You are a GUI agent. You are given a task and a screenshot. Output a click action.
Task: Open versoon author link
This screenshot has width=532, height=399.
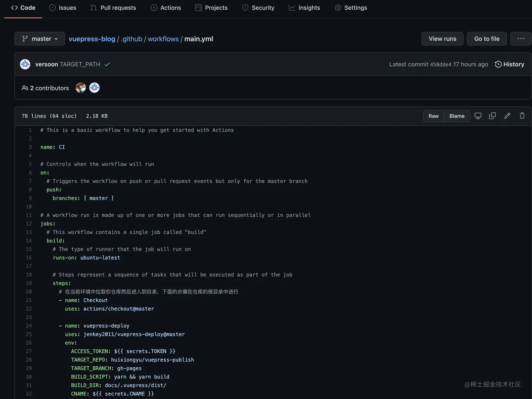(46, 64)
